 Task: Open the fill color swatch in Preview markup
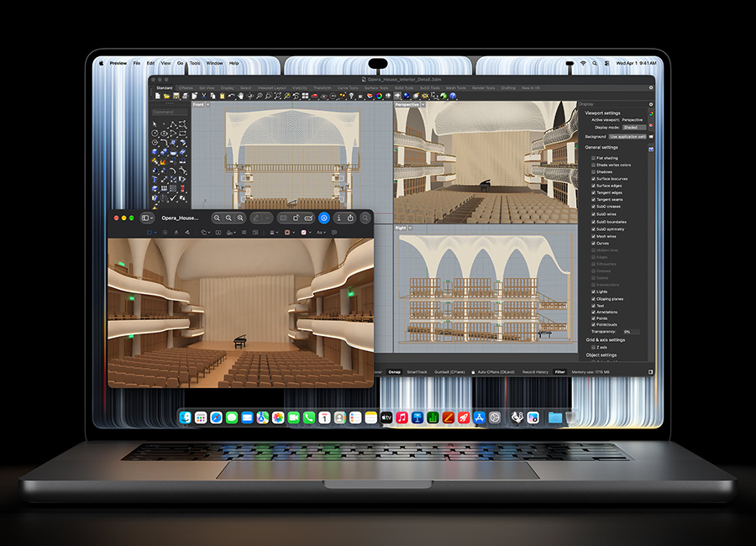[x=306, y=233]
